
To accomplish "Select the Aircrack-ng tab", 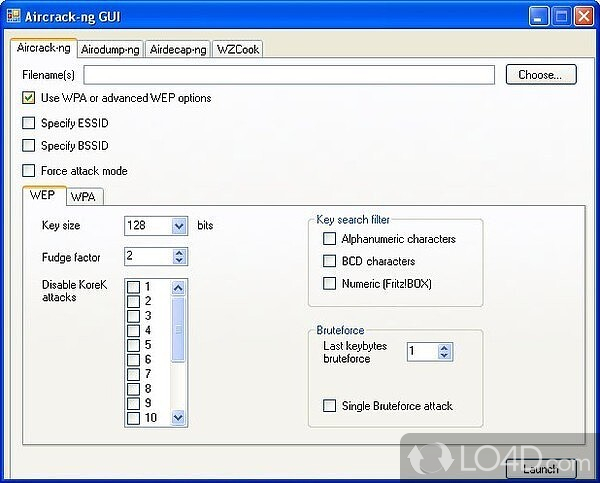I will [x=44, y=48].
